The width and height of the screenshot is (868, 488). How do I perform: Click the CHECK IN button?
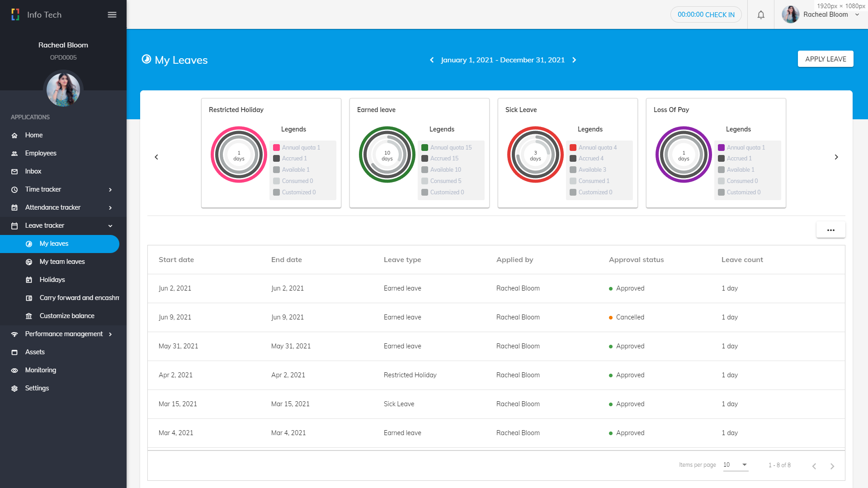pyautogui.click(x=706, y=14)
